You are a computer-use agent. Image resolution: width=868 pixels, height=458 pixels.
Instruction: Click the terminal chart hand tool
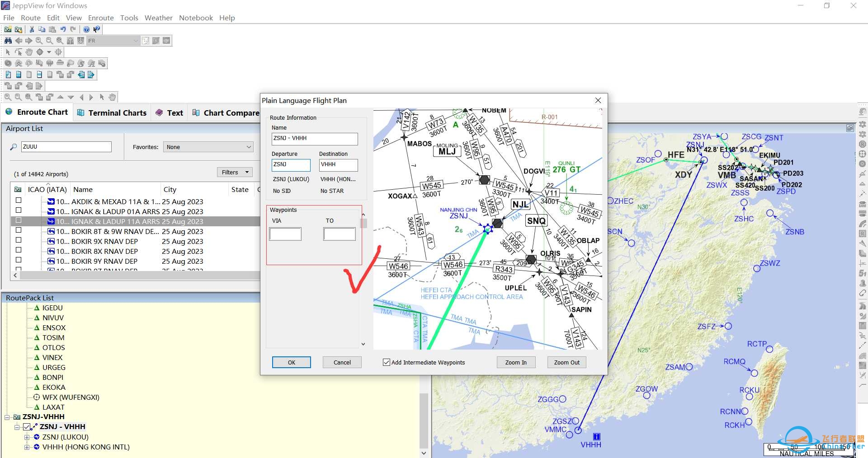[112, 97]
